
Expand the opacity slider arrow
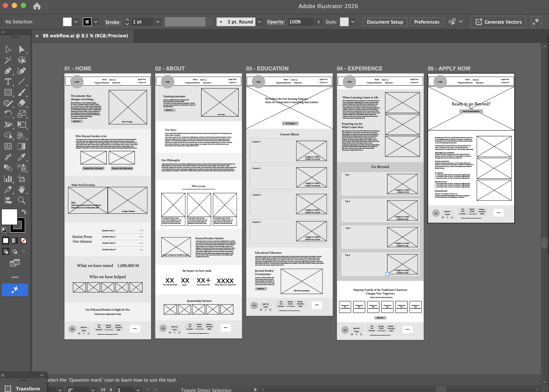click(x=319, y=22)
